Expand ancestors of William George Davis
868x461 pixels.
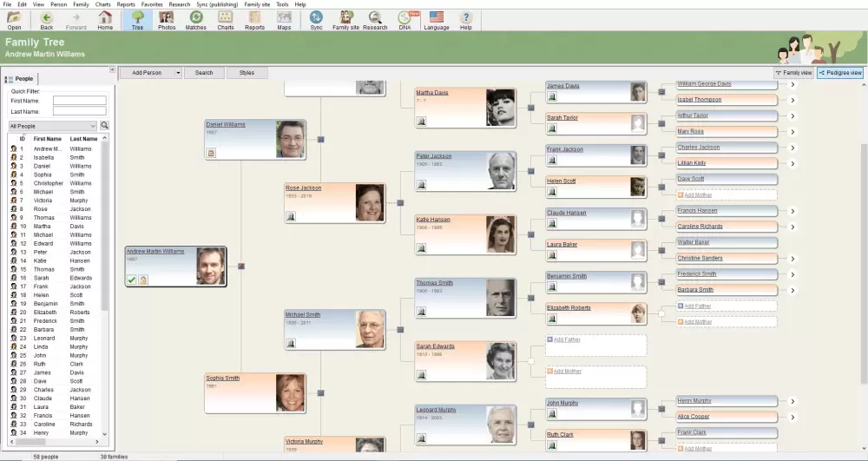click(x=792, y=84)
